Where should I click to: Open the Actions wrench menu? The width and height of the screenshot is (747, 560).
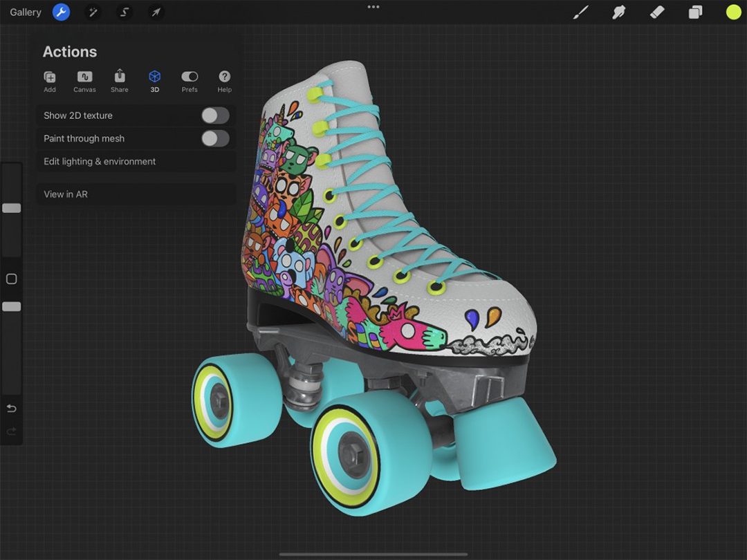[61, 12]
